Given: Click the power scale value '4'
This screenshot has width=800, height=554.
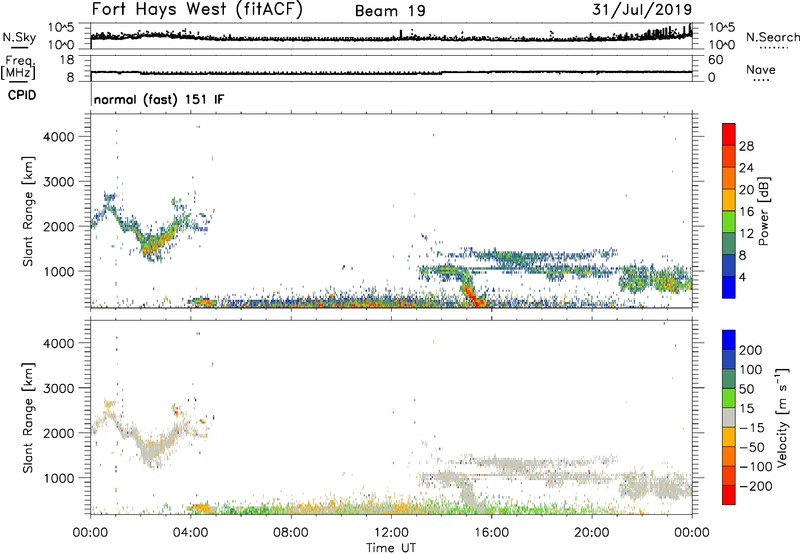Looking at the screenshot, I should pos(743,277).
